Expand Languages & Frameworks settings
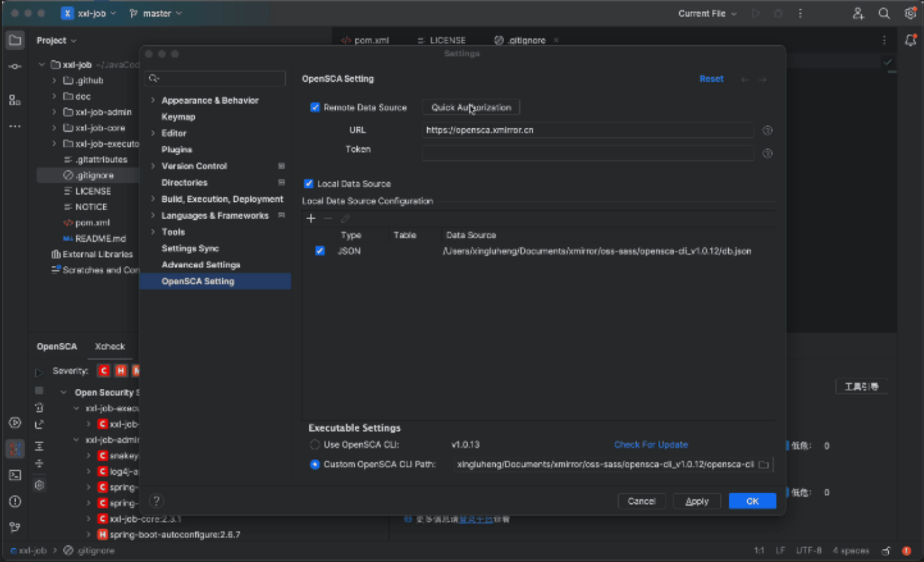Image resolution: width=924 pixels, height=562 pixels. [153, 216]
